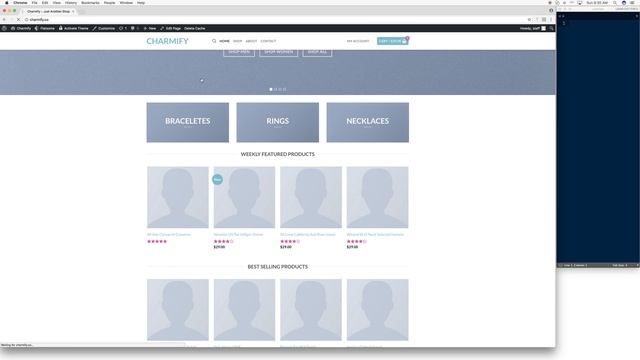
Task: Click Delete Cache in admin bar
Action: coord(195,28)
